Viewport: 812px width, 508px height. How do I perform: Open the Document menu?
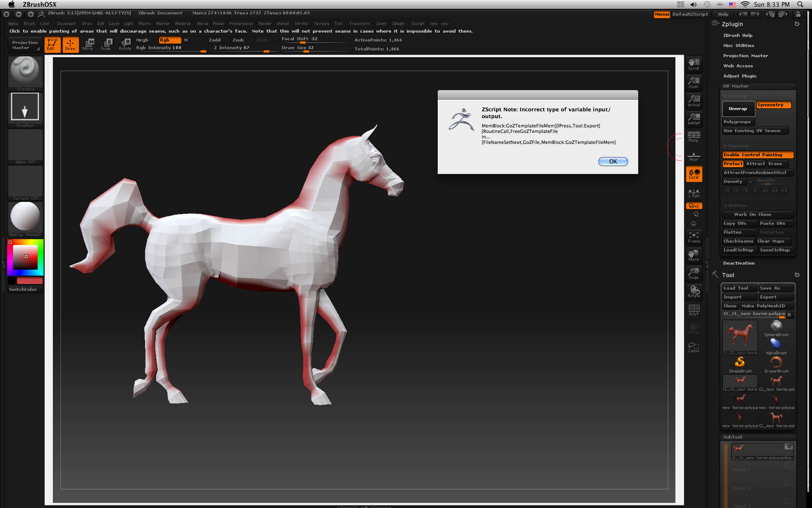click(x=66, y=24)
